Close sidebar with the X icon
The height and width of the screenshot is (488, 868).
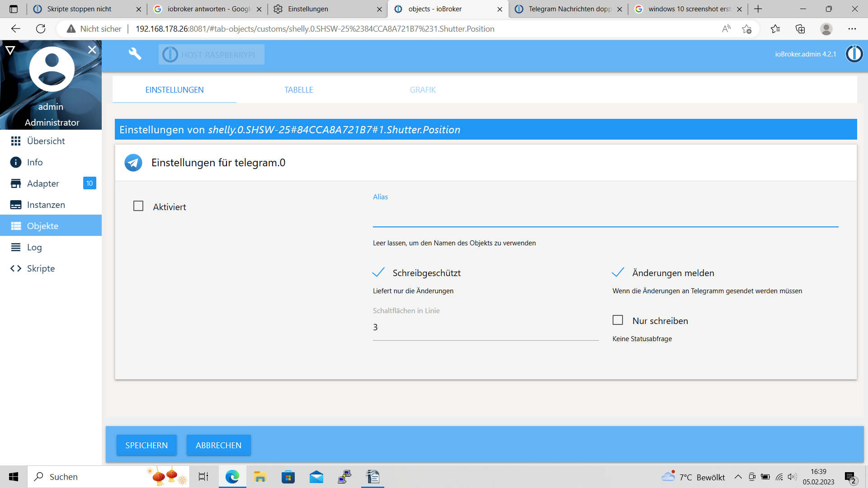pyautogui.click(x=92, y=50)
